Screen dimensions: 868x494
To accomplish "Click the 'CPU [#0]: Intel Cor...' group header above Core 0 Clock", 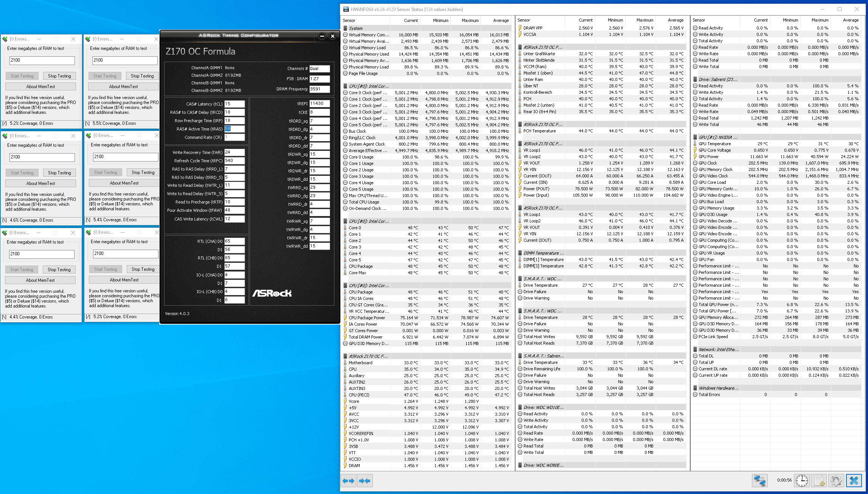I will pyautogui.click(x=426, y=86).
